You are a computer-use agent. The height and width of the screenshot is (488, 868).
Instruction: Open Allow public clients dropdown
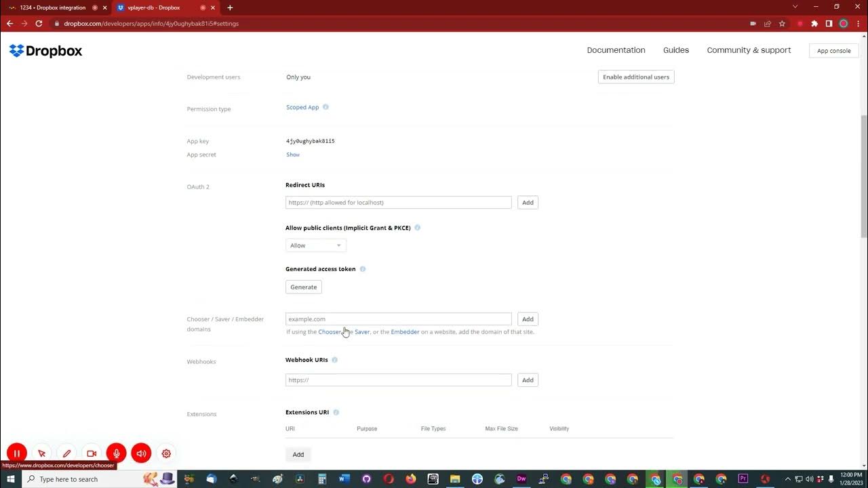316,245
